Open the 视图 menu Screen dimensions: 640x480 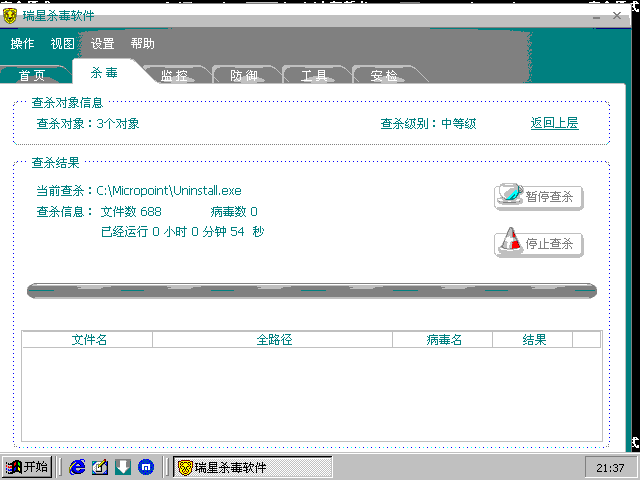click(62, 44)
